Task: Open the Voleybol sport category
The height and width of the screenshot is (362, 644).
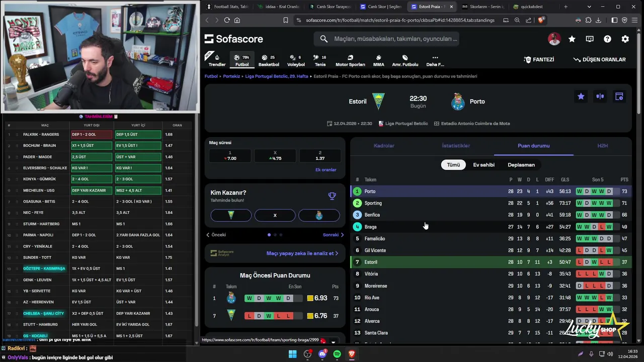Action: 296,60
